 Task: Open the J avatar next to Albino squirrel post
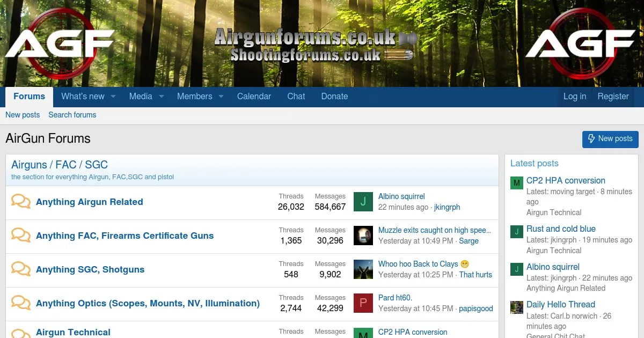363,202
